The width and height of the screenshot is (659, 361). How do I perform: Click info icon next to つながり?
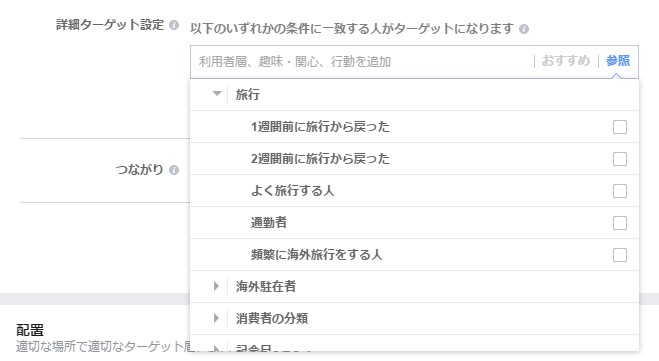tap(174, 170)
